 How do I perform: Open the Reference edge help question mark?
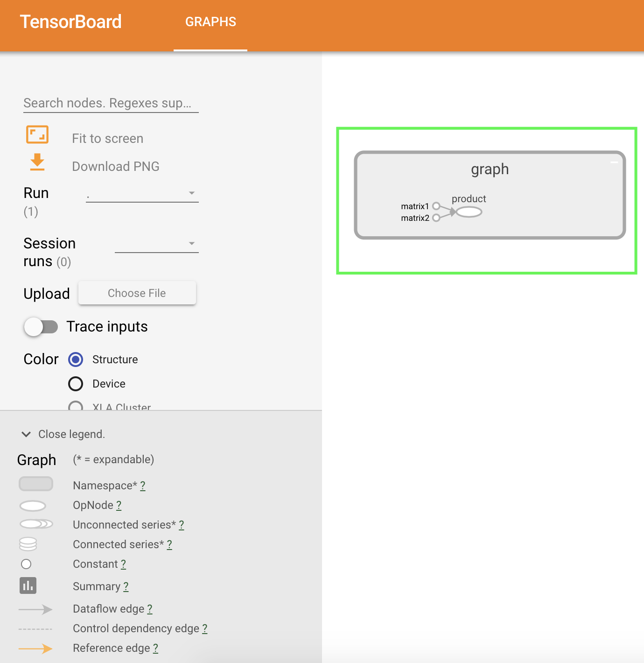click(155, 648)
